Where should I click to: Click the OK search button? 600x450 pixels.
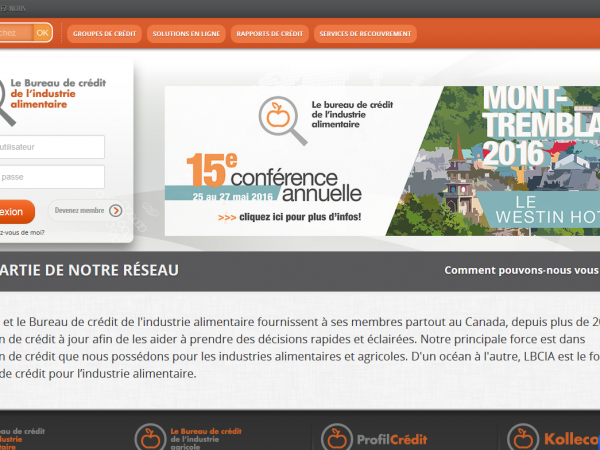(x=42, y=33)
